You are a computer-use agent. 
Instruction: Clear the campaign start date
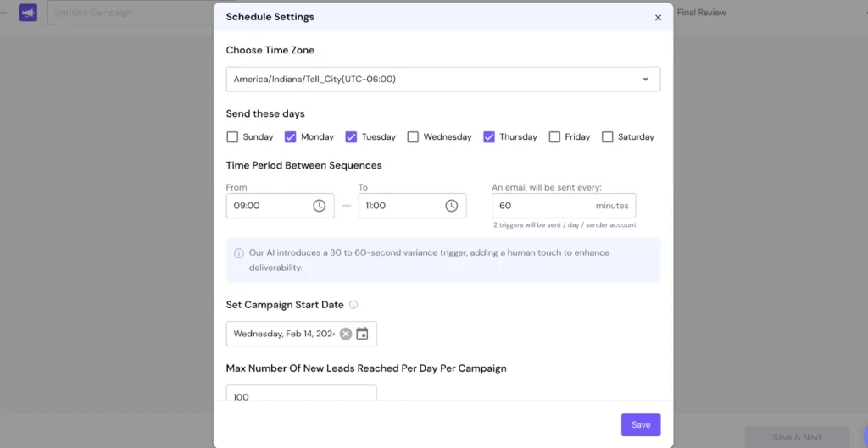tap(346, 334)
